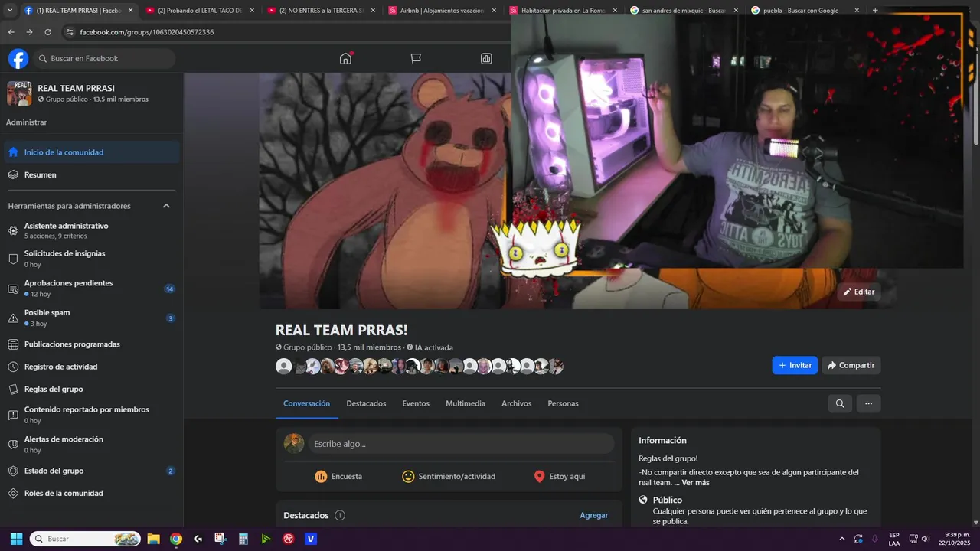This screenshot has width=980, height=551.
Task: Open the Facebook home logo
Action: [18, 59]
